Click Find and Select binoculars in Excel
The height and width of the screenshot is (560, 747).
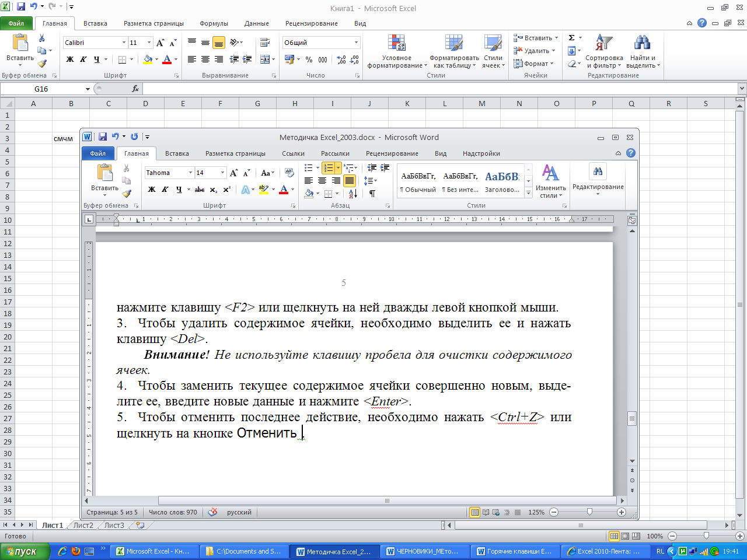(x=643, y=52)
